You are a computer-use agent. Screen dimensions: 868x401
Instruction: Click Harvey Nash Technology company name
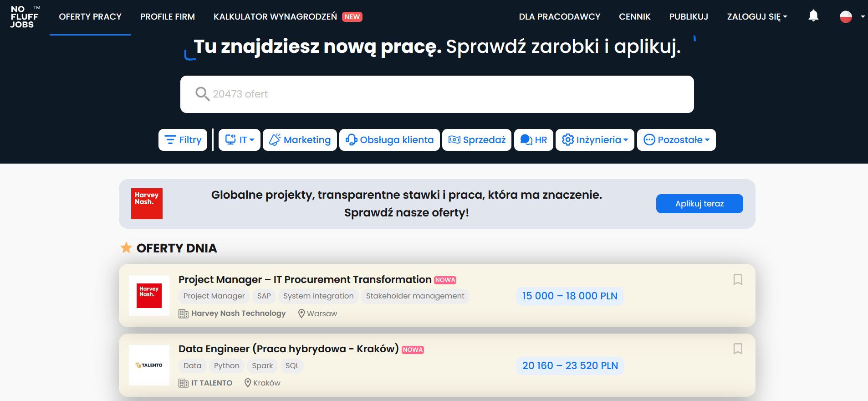click(239, 314)
